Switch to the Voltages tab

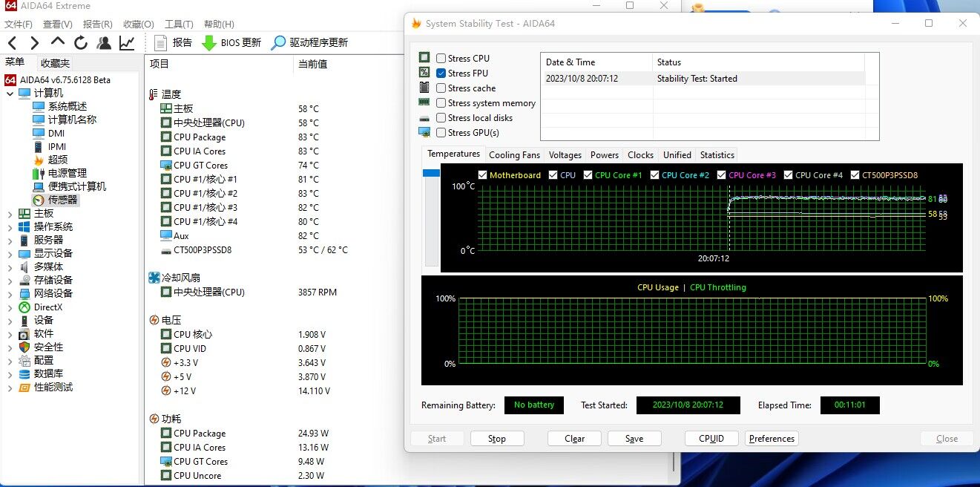(565, 155)
